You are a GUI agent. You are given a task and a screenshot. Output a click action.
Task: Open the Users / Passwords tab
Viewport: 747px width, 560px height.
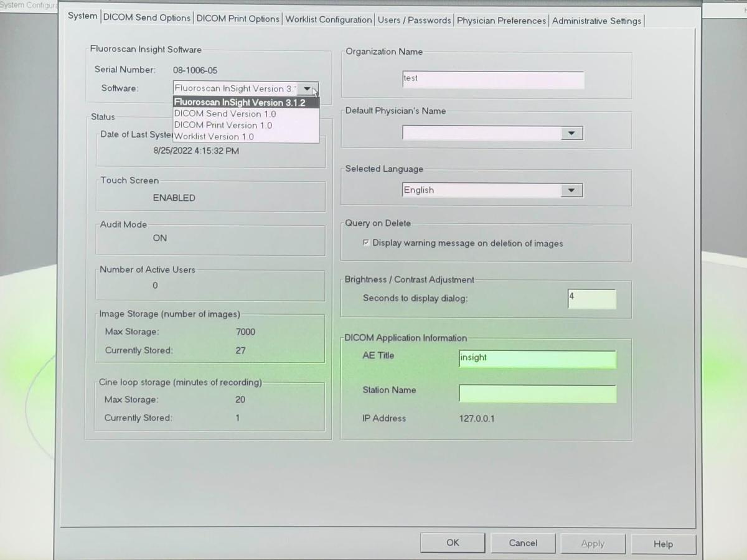(x=414, y=20)
